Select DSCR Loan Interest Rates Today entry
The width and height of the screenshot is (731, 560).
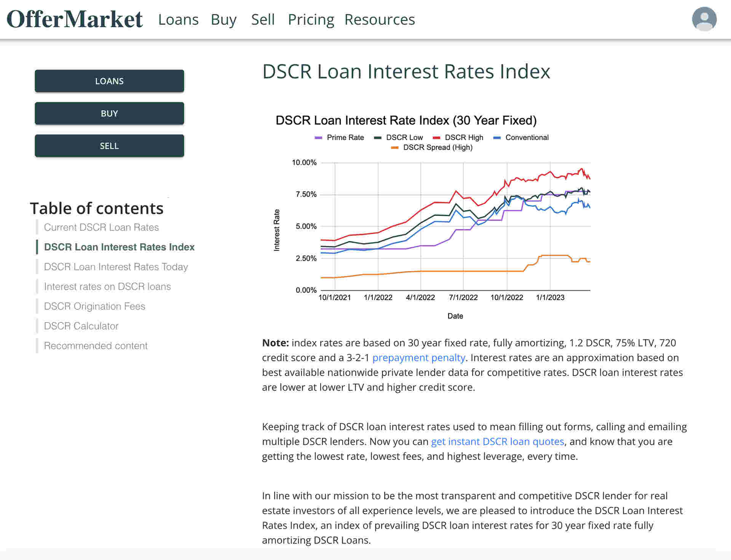[116, 267]
